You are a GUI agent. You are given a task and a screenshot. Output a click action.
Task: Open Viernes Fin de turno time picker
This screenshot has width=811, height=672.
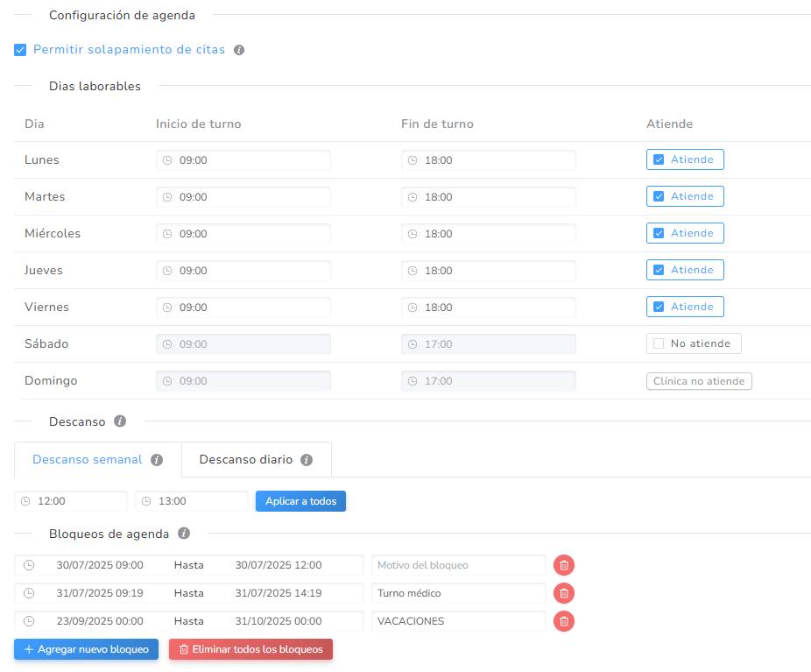click(x=488, y=308)
